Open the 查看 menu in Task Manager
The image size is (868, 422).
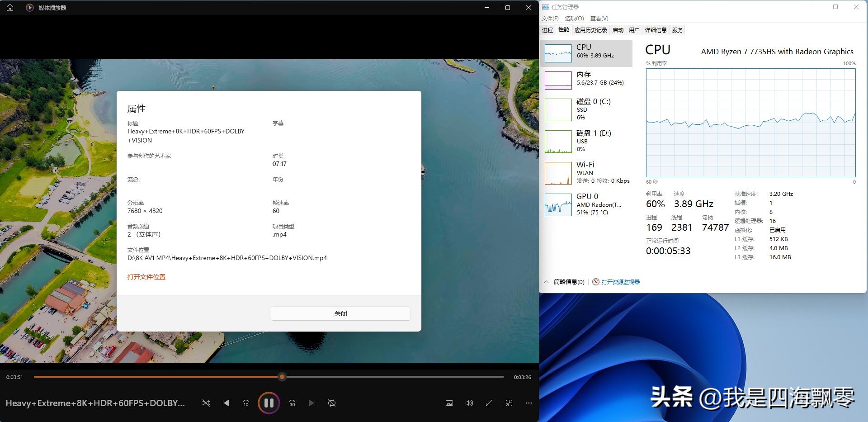click(599, 18)
